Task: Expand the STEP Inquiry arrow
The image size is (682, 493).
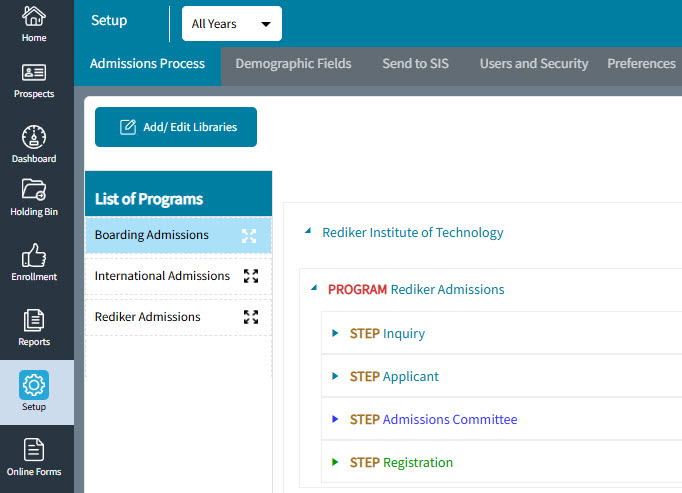Action: click(335, 333)
